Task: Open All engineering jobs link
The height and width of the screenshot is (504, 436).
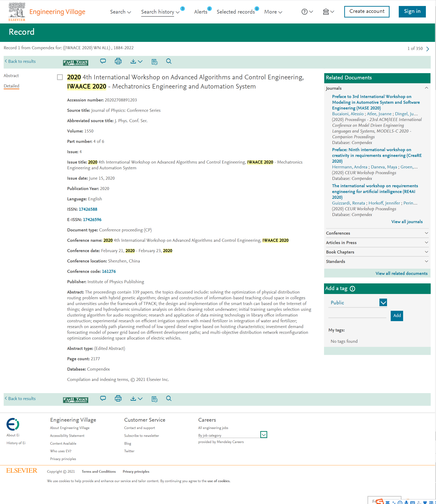Action: point(213,428)
